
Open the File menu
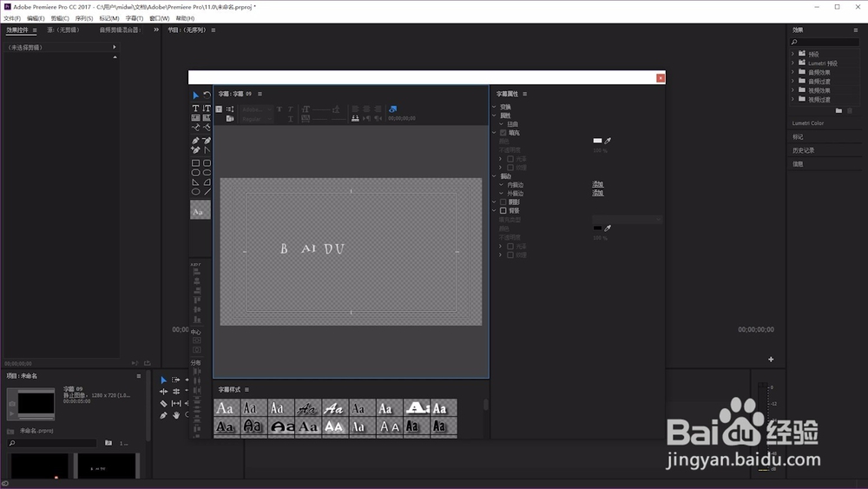pos(12,18)
